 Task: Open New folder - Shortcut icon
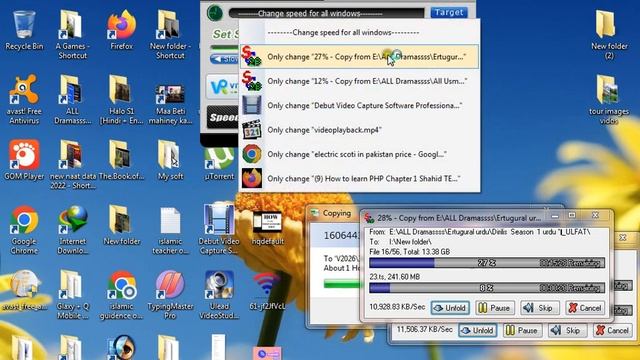pos(170,35)
